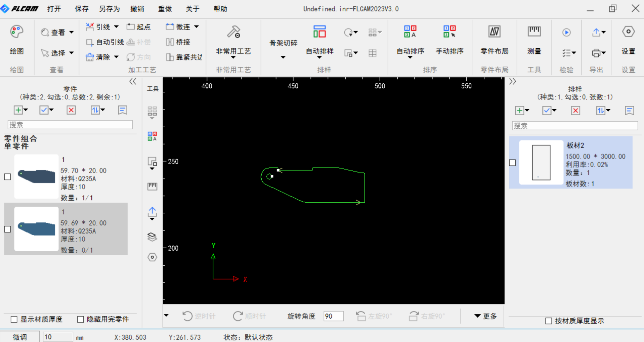Viewport: 644px width, 342px height.
Task: Click the sort icon in vertical toolbar
Action: coord(152,136)
